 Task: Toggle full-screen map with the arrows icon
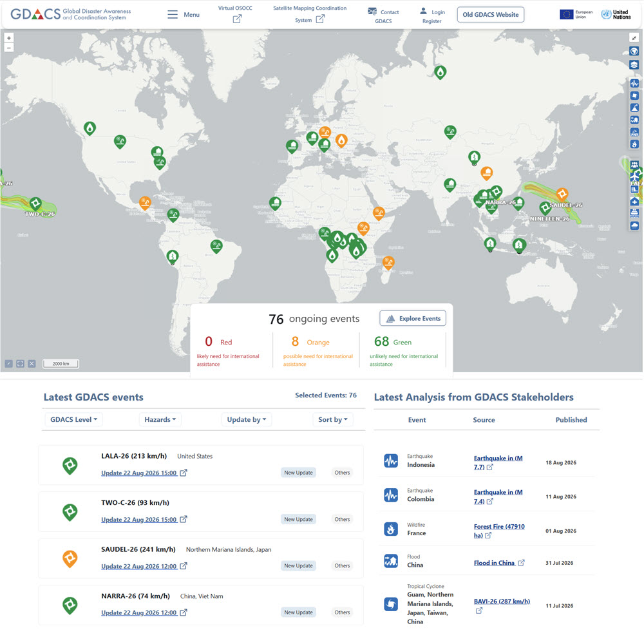click(x=634, y=38)
